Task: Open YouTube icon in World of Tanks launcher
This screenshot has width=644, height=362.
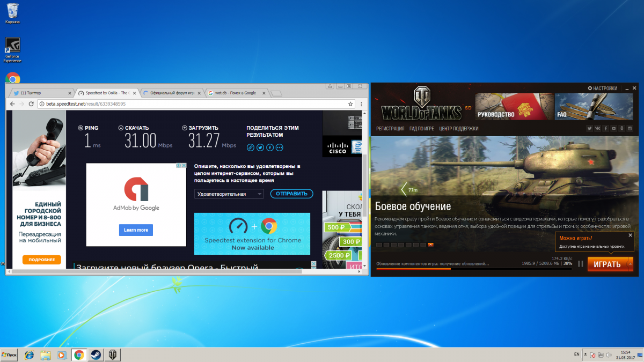Action: pyautogui.click(x=614, y=128)
